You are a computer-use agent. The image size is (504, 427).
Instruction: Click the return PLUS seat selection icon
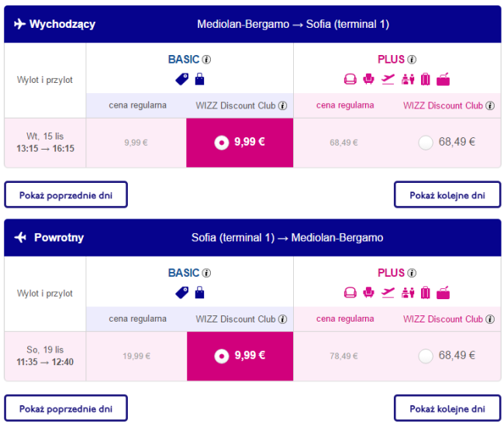(x=350, y=292)
